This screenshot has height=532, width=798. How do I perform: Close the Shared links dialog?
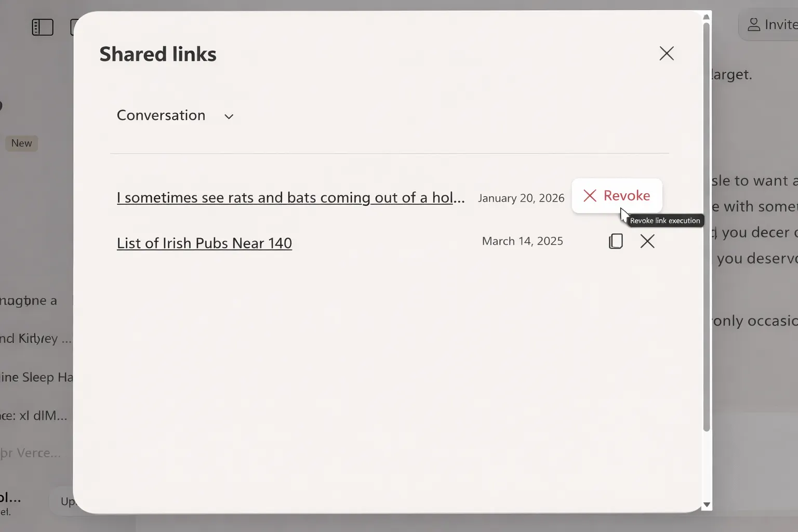pyautogui.click(x=667, y=54)
